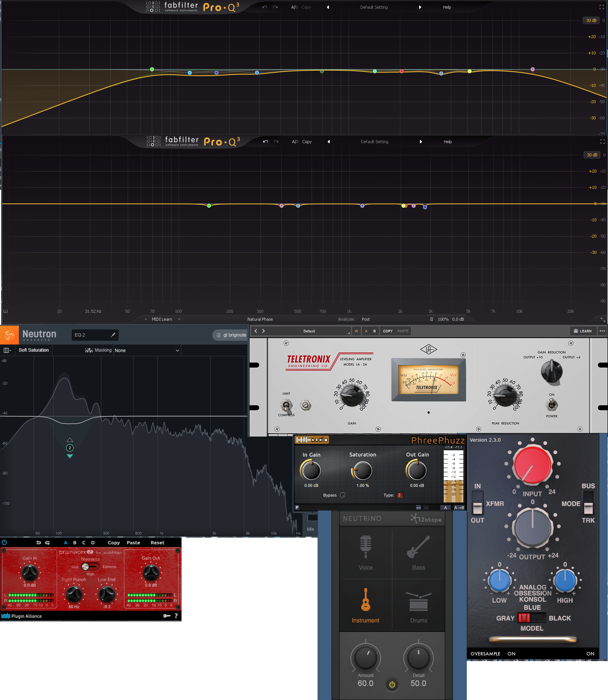Toggle PhreePhuzz Bypass

pyautogui.click(x=343, y=495)
